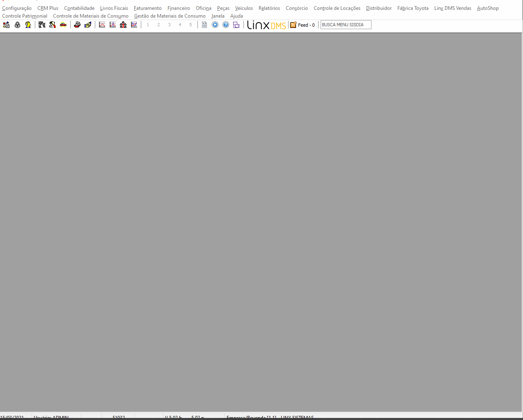This screenshot has width=523, height=420.
Task: Click the red printer/cash register icon
Action: (77, 25)
